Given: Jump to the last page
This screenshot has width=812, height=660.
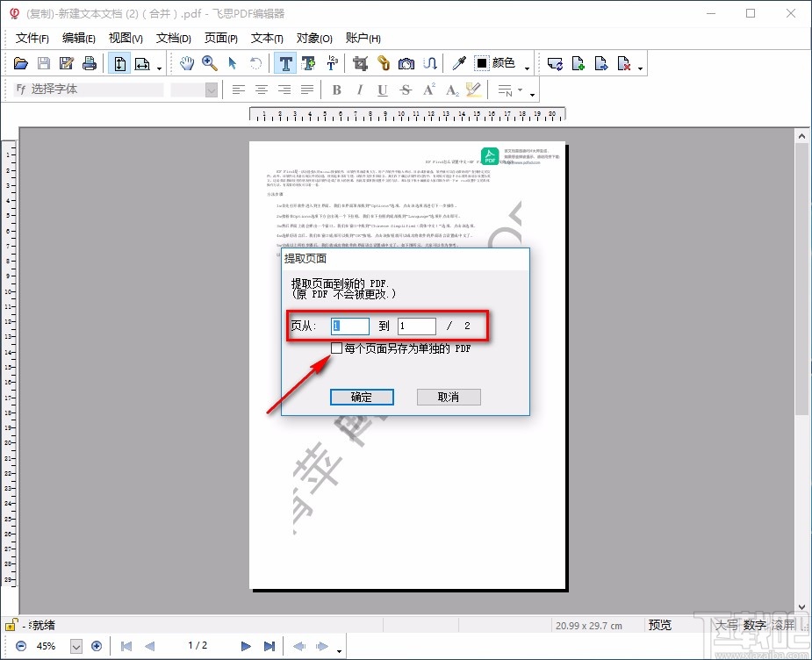Looking at the screenshot, I should pos(269,646).
